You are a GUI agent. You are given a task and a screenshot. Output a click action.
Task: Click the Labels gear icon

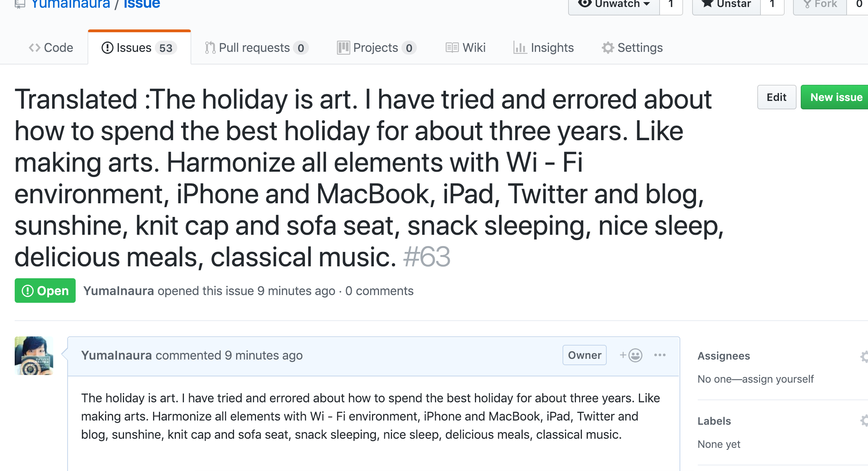coord(864,421)
